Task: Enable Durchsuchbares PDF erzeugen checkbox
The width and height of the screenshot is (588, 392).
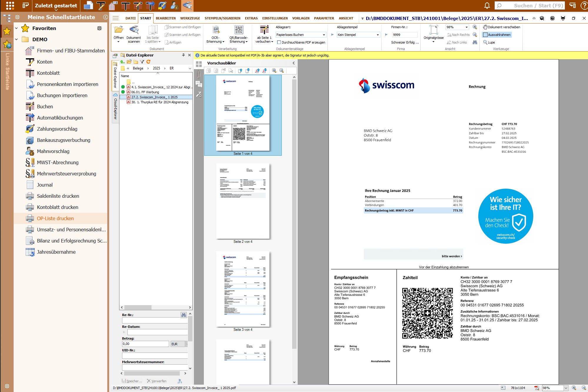Action: point(279,42)
